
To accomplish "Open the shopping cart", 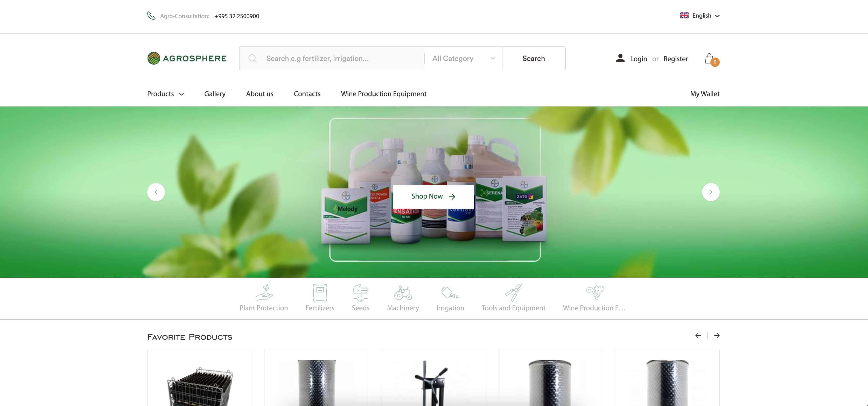I will click(x=710, y=59).
